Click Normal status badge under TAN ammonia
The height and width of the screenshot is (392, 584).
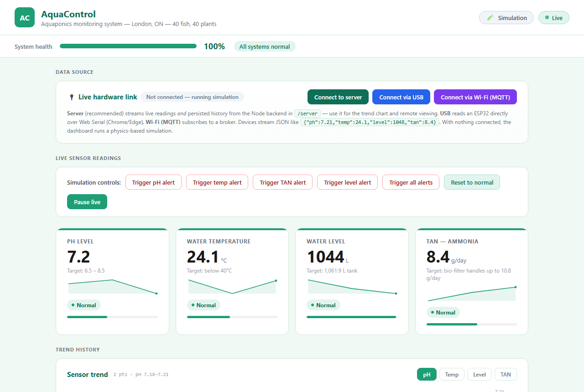coord(443,312)
